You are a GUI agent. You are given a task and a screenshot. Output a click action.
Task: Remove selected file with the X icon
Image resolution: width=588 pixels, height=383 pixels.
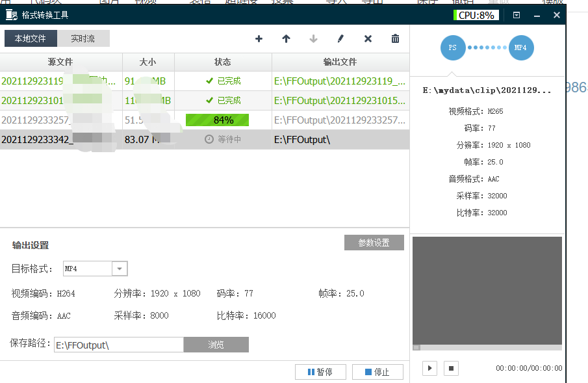pos(368,38)
